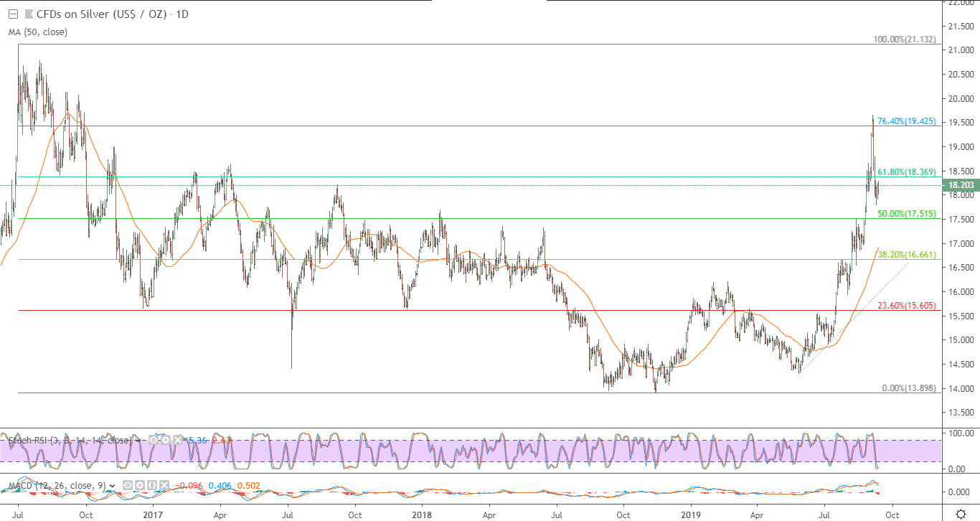
Task: Click the MACD signal value 0.502
Action: [x=250, y=486]
